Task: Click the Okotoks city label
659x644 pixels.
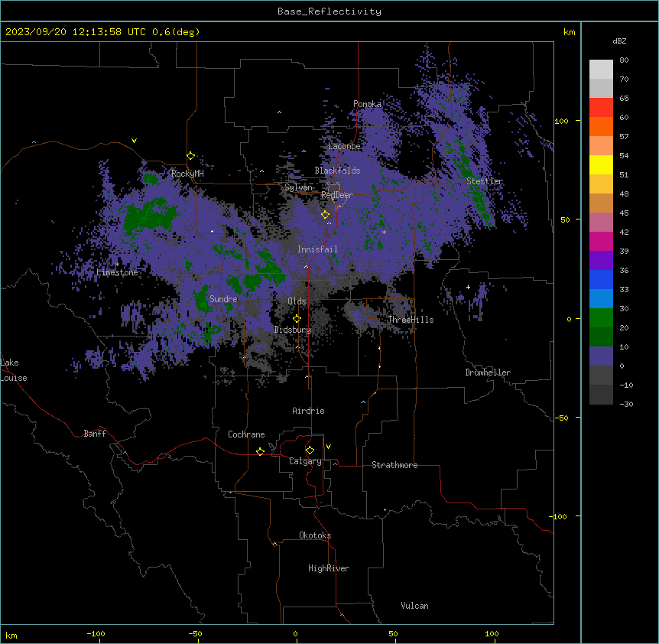Action: (315, 535)
